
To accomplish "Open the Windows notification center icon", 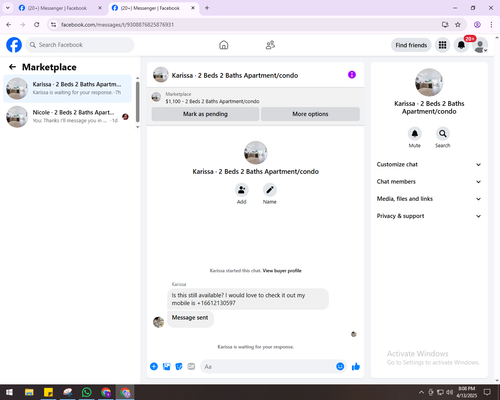I will coord(487,392).
